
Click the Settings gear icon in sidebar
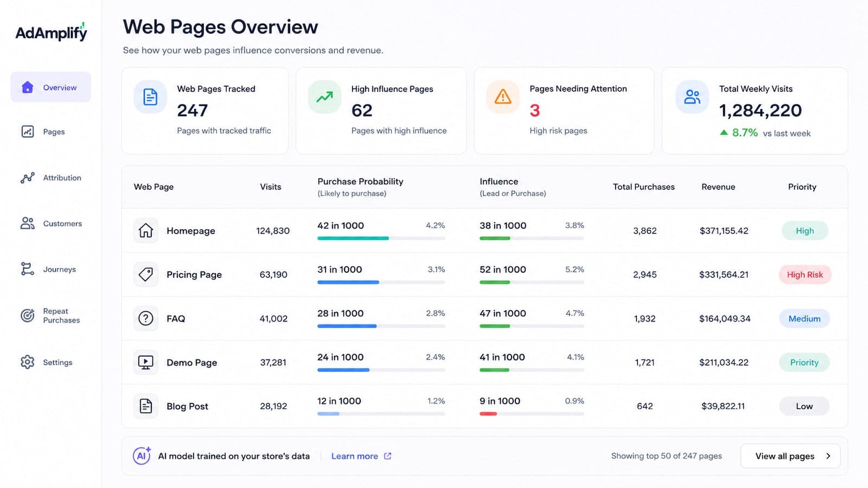(x=28, y=362)
